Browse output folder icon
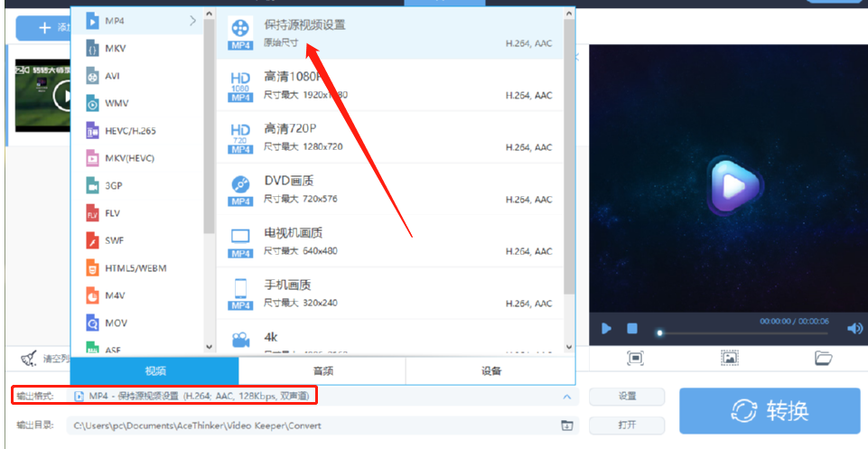This screenshot has width=868, height=449. [567, 426]
